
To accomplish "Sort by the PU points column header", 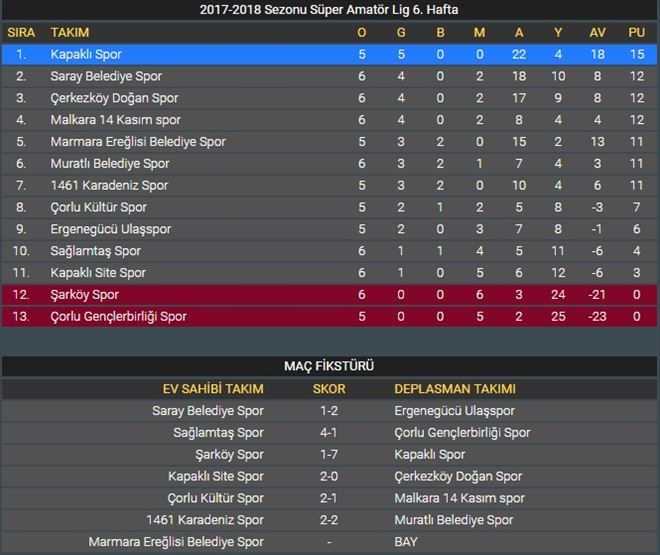I will [x=636, y=33].
